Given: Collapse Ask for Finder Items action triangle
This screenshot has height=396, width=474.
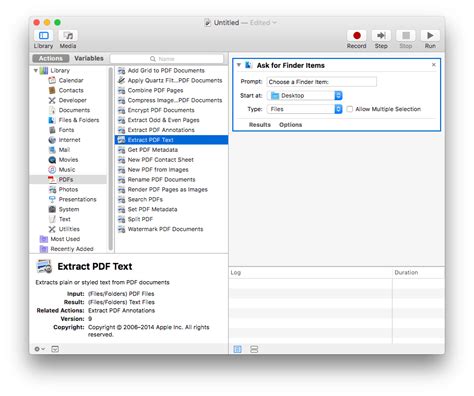Looking at the screenshot, I should [239, 65].
